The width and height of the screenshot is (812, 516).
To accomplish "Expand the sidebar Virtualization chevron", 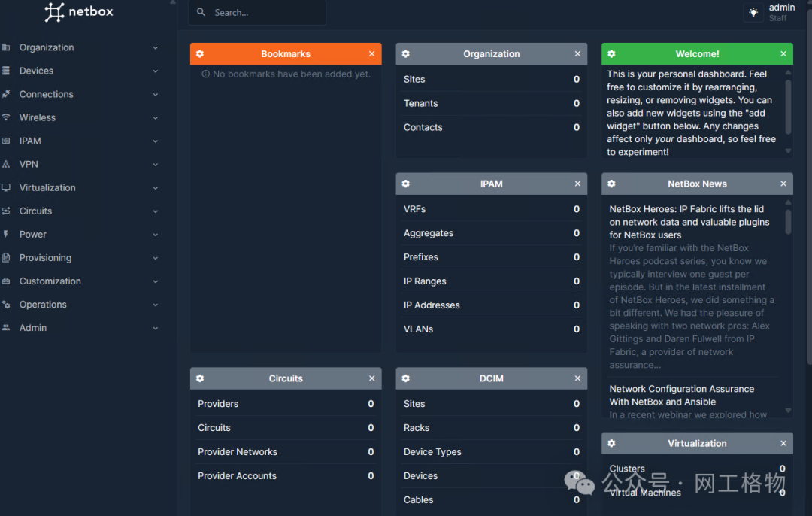I will [x=156, y=187].
